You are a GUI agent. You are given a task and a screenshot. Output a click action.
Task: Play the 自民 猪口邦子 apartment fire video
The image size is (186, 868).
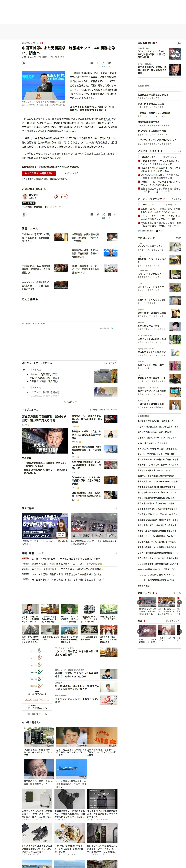point(94,526)
